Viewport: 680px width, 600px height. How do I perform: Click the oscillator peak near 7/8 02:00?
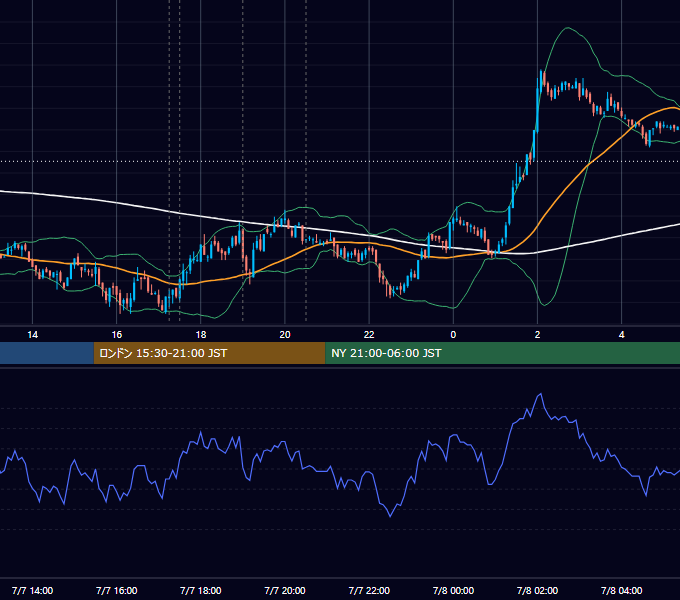540,394
